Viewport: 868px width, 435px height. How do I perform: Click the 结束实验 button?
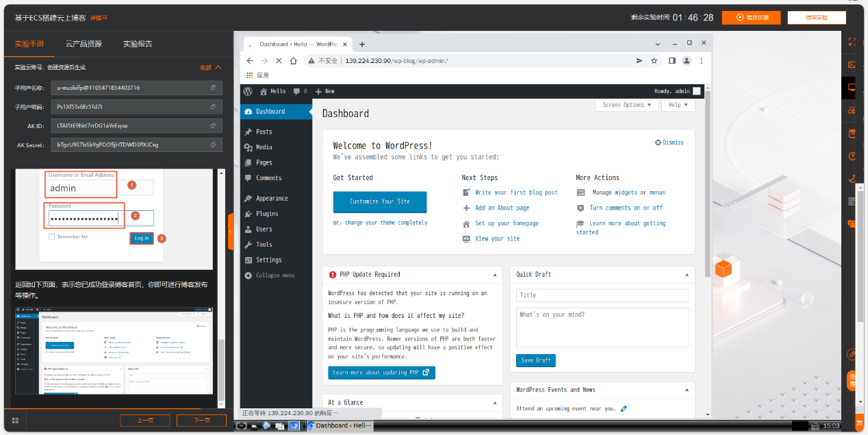tap(817, 18)
